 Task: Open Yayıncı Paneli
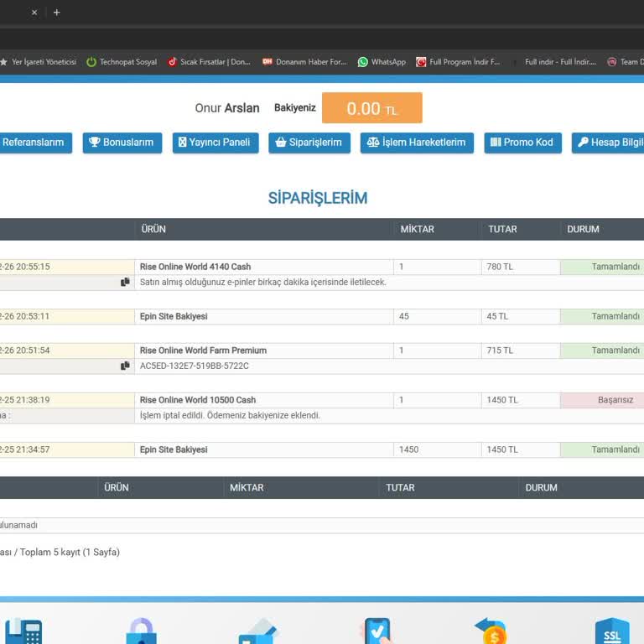click(x=216, y=143)
